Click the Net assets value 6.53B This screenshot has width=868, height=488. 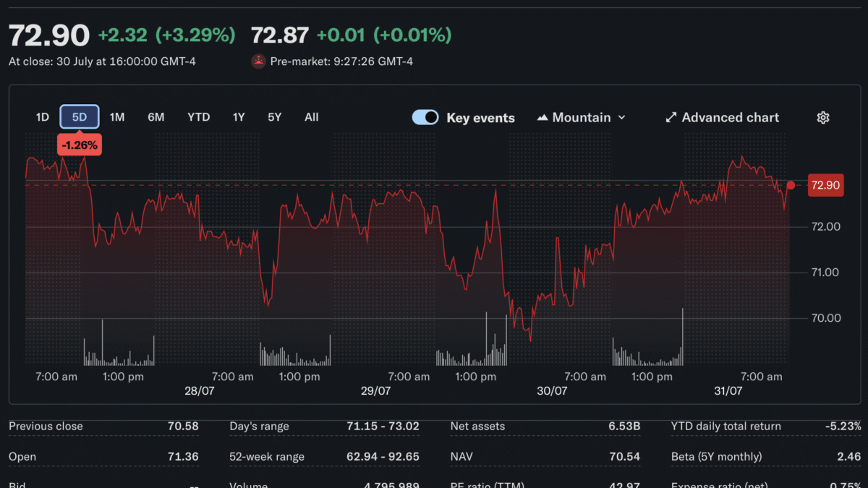624,427
